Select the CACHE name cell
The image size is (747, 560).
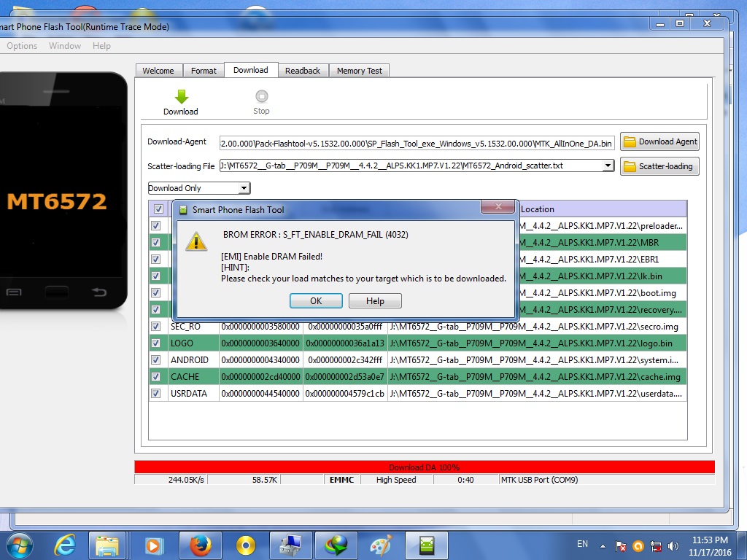tap(193, 377)
